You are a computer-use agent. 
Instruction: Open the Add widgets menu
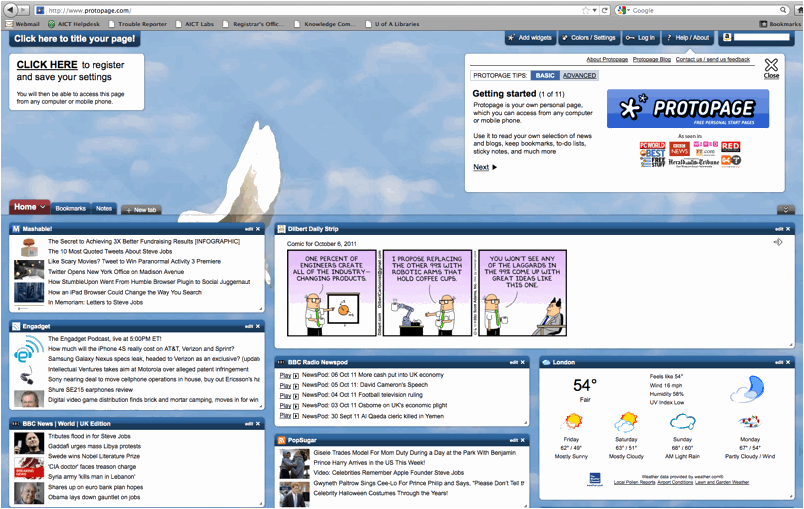coord(530,38)
